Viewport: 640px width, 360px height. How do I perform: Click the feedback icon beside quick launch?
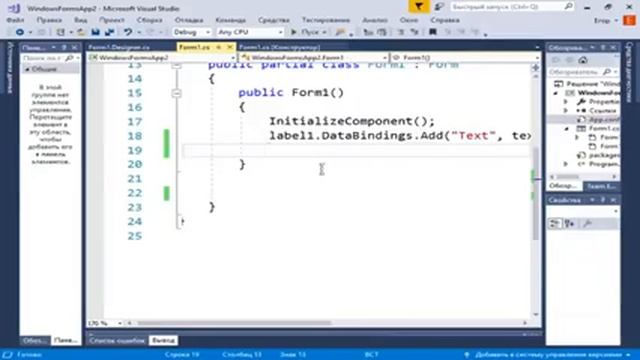439,7
